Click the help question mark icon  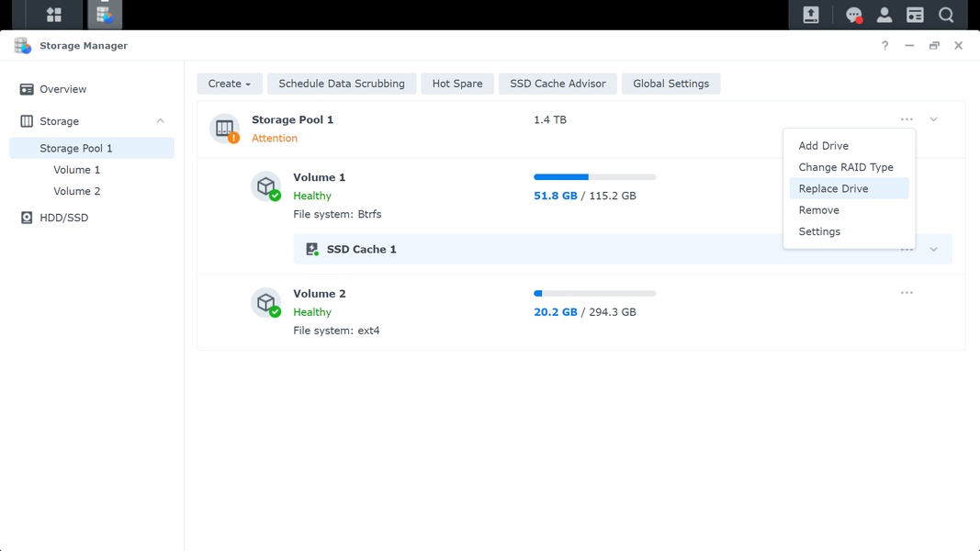tap(884, 46)
